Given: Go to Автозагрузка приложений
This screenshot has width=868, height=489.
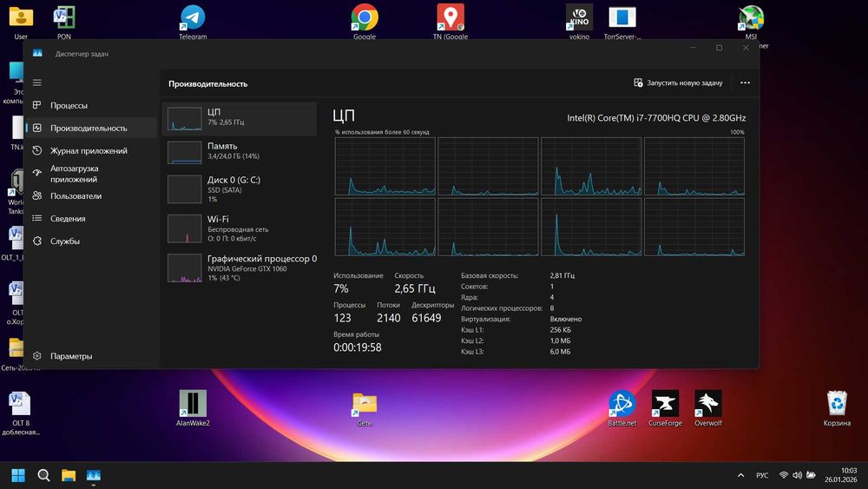Looking at the screenshot, I should [91, 174].
